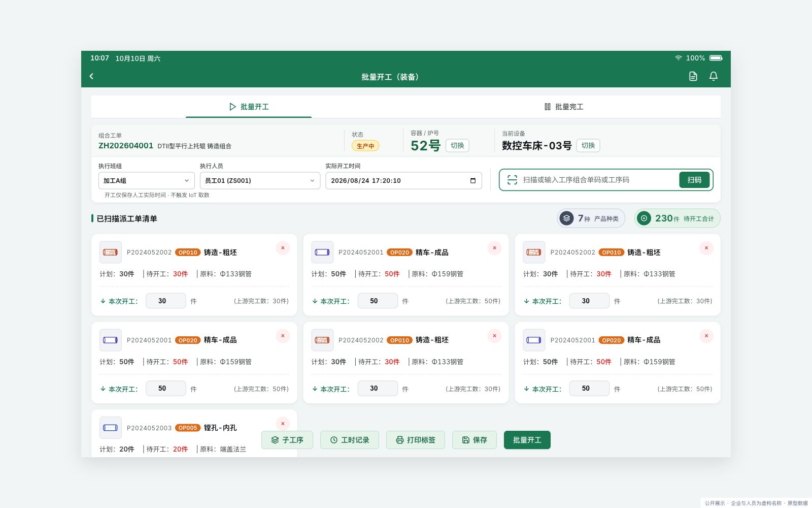Switch the container 52号 with 切换
Viewport: 812px width, 508px height.
tap(457, 145)
